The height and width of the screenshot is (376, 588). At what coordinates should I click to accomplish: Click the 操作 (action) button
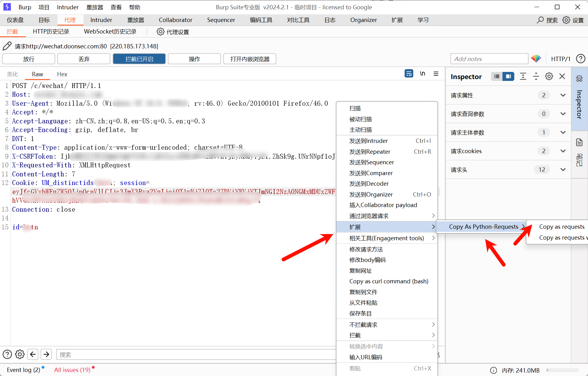point(194,59)
